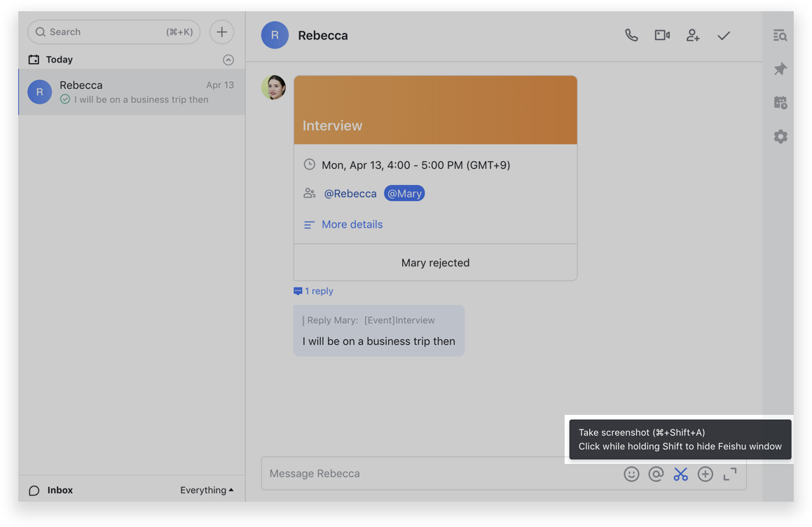Open the Inbox tab
The width and height of the screenshot is (812, 527).
point(50,491)
